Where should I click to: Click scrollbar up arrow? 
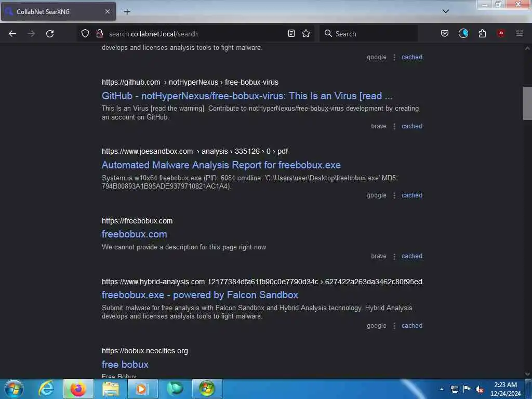pyautogui.click(x=527, y=48)
